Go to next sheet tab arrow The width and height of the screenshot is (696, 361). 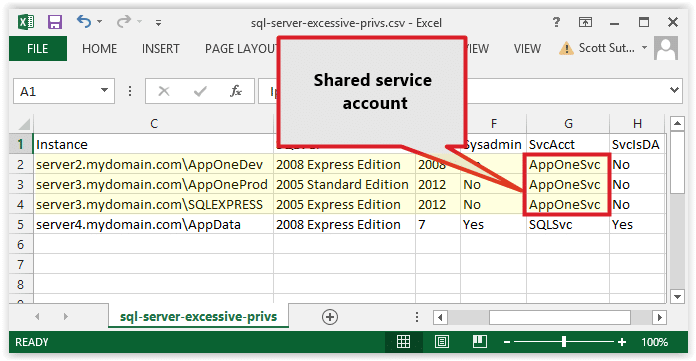[66, 317]
